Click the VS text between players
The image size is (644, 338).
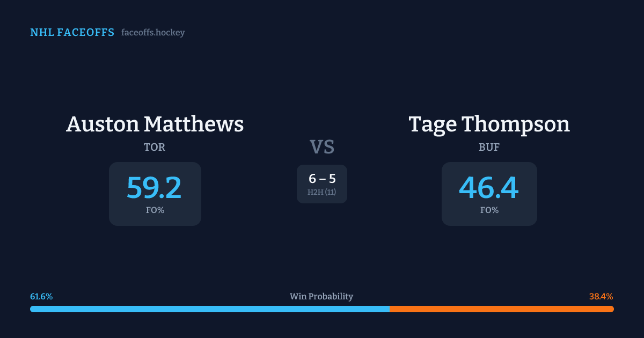click(x=322, y=146)
